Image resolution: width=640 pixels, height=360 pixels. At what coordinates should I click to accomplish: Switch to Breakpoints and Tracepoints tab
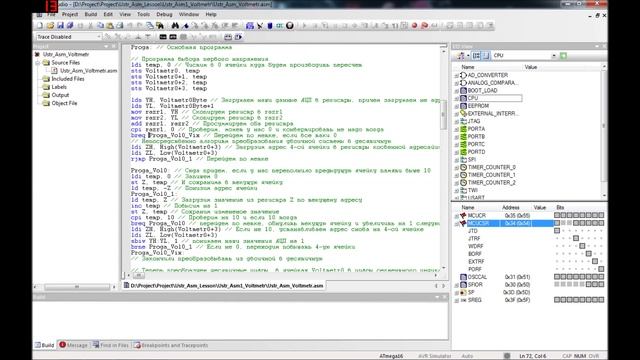(171, 345)
